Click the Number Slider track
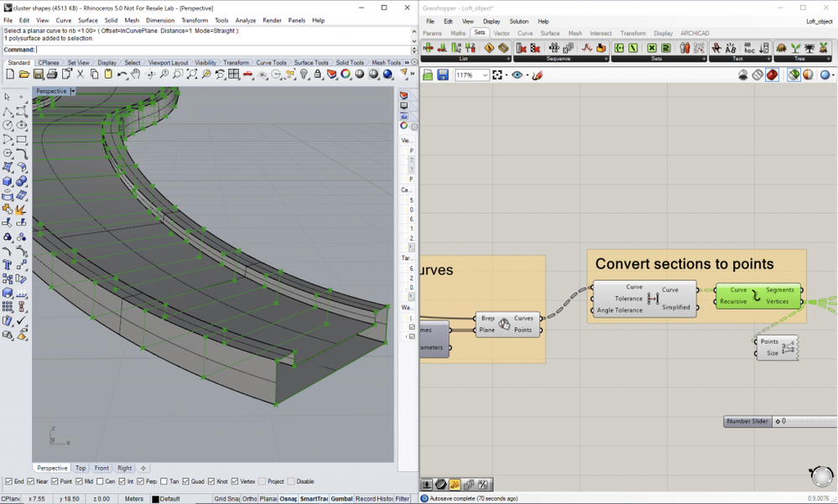838x504 pixels. [x=809, y=421]
